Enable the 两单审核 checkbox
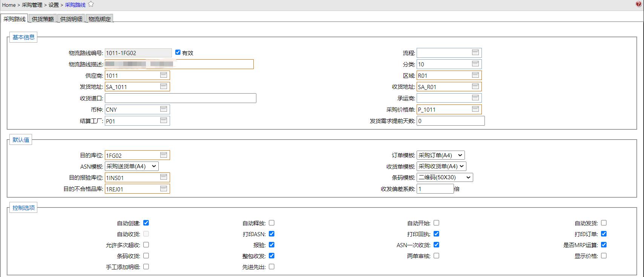 click(436, 255)
